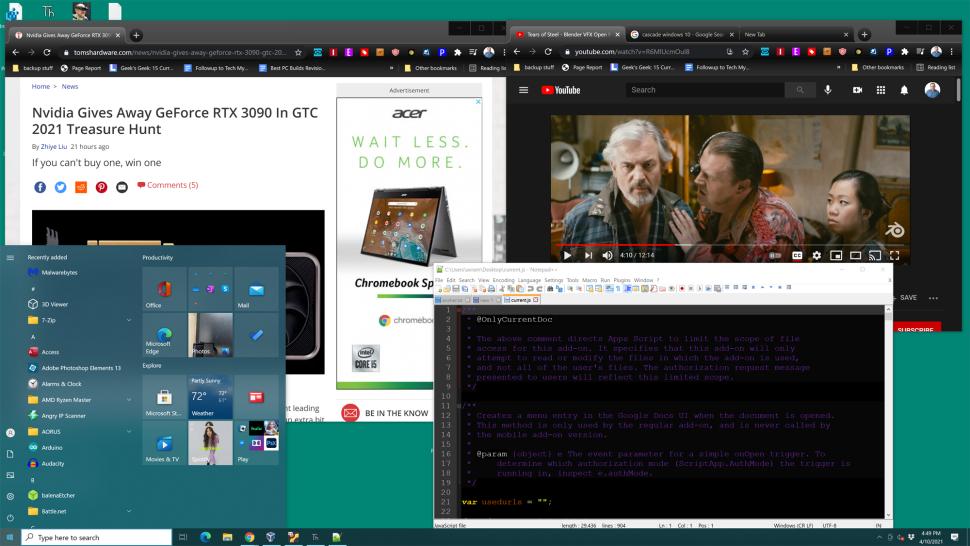
Task: Share article on Twitter
Action: click(60, 187)
